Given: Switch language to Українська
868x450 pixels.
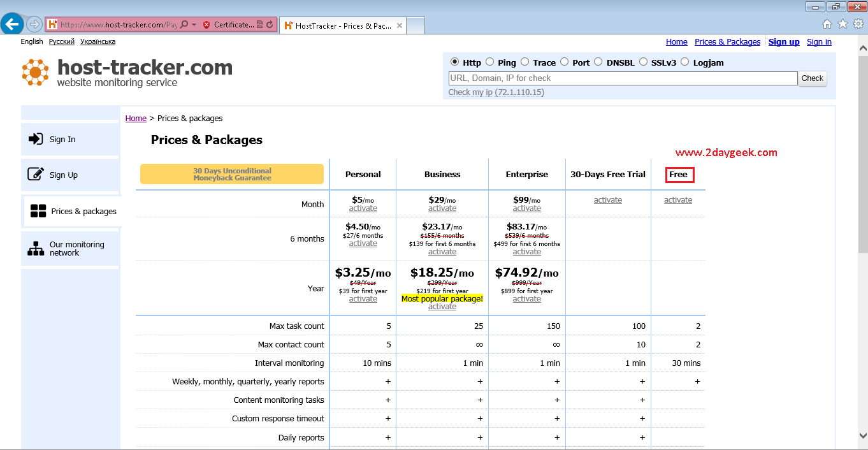Looking at the screenshot, I should 98,41.
